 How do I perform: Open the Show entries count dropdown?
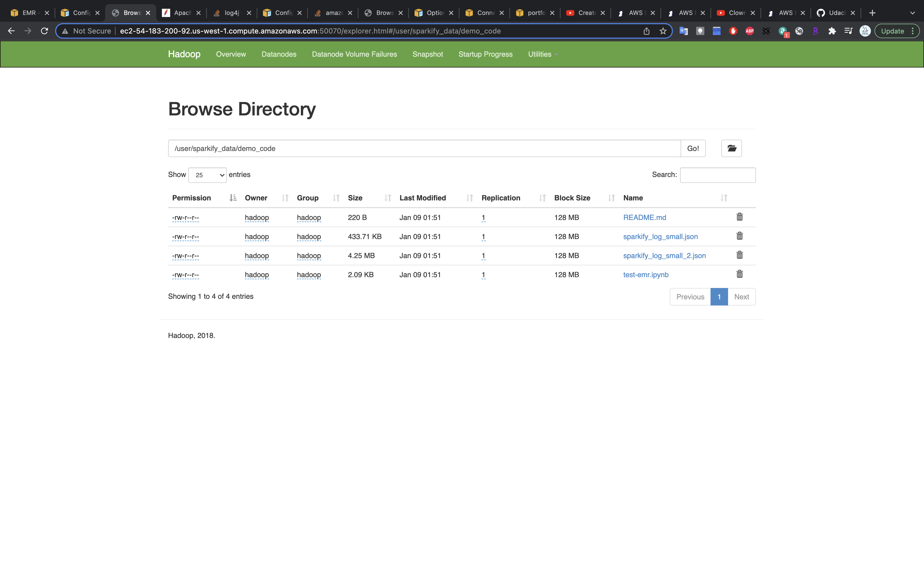coord(207,175)
